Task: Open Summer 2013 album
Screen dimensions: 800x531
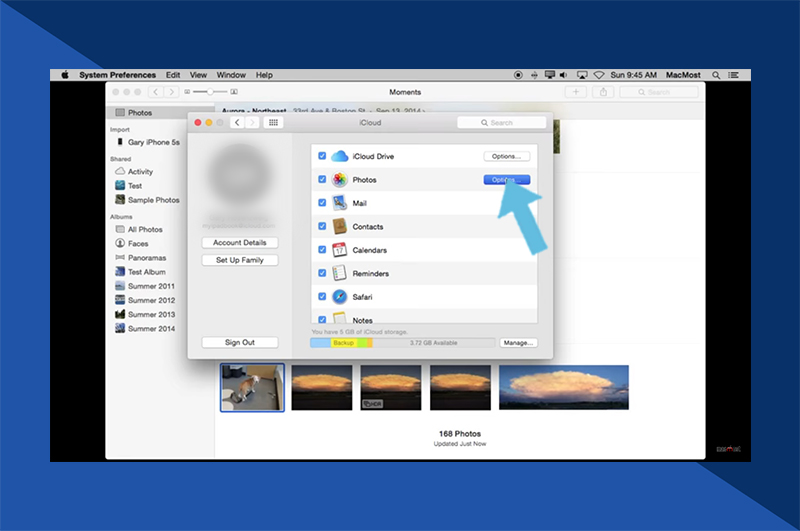Action: [x=145, y=315]
